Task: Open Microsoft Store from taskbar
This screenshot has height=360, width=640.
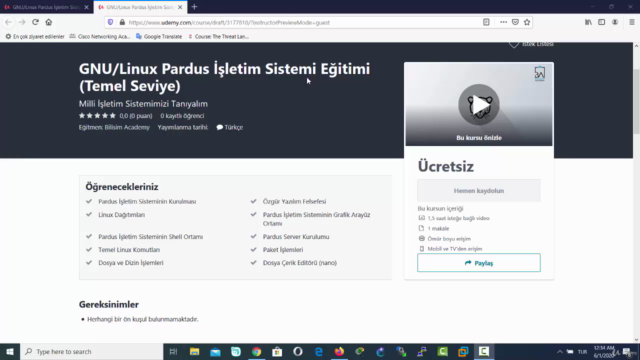Action: (277, 351)
